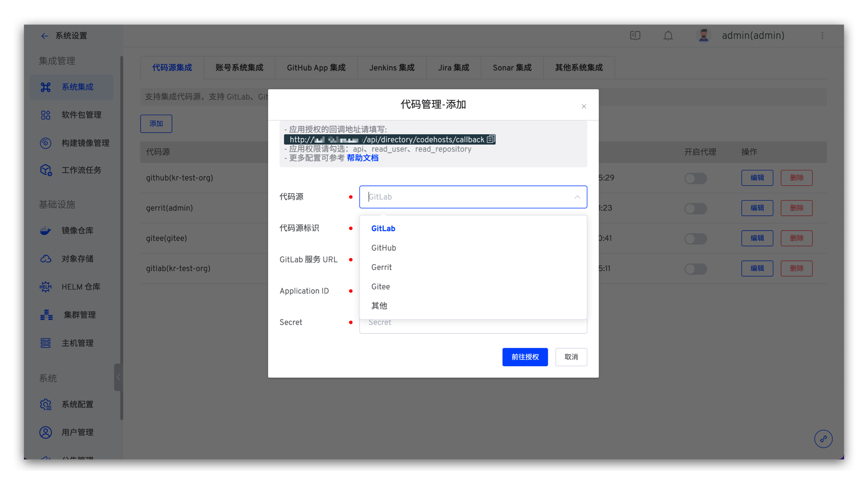Enable proxy switch for gerrit(admin) row

(x=696, y=208)
